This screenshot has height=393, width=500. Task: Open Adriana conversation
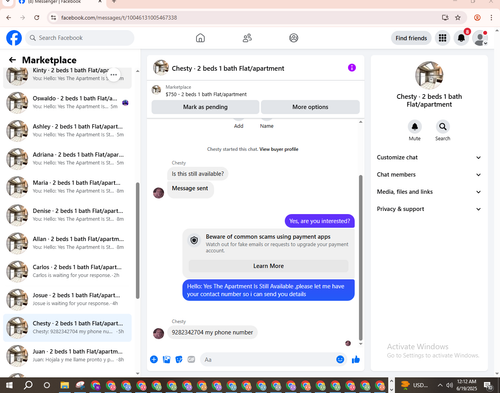pos(67,159)
